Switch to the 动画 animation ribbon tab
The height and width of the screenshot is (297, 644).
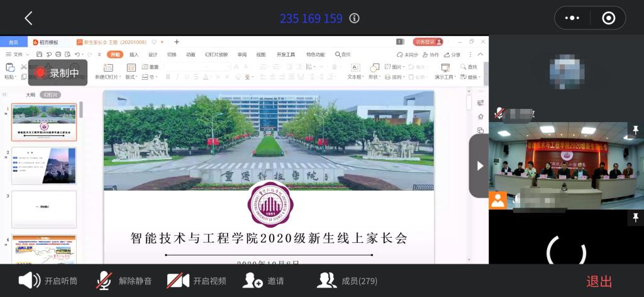tap(191, 54)
